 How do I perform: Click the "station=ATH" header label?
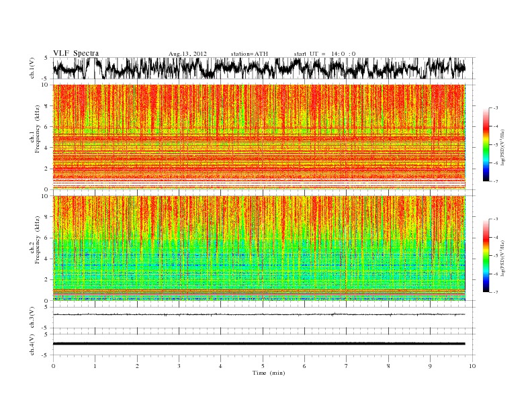pyautogui.click(x=249, y=54)
